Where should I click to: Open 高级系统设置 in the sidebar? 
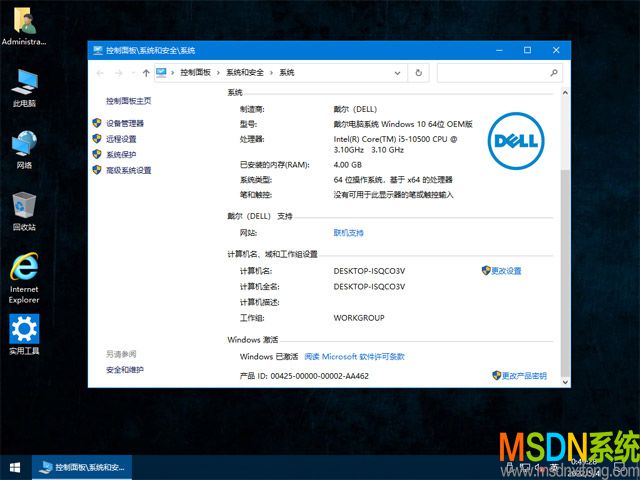129,170
